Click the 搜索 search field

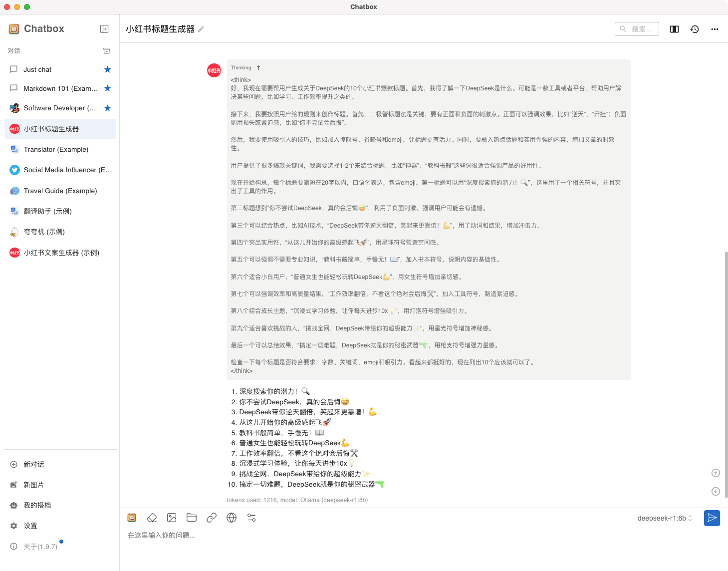(637, 29)
